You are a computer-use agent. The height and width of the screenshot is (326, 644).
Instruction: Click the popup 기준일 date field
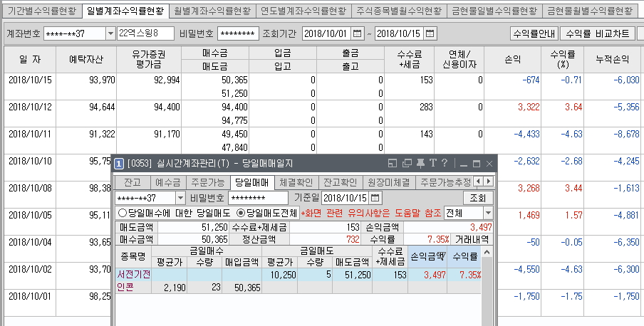coord(345,199)
